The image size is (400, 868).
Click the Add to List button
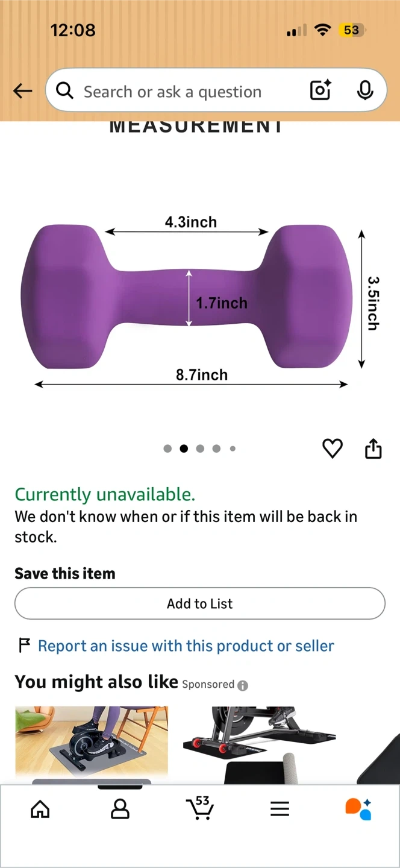point(199,603)
